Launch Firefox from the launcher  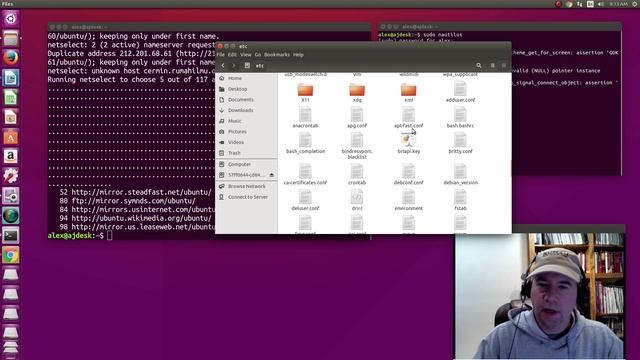pos(11,58)
